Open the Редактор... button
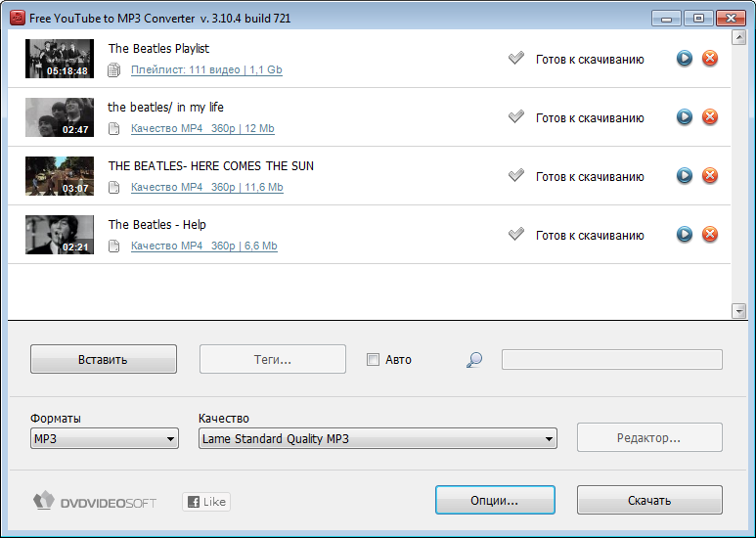 (649, 437)
